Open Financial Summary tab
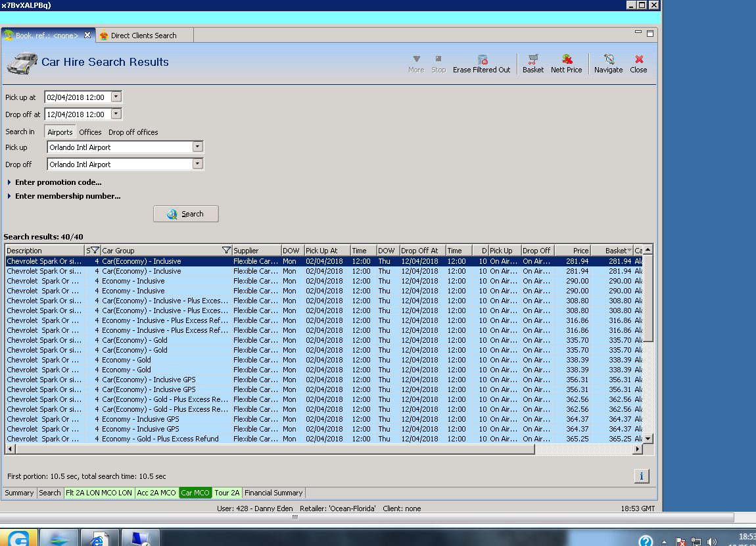The height and width of the screenshot is (546, 756). click(273, 493)
